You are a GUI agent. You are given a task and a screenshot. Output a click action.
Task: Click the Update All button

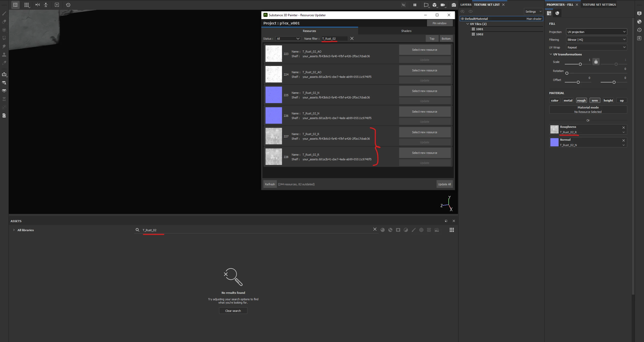coord(444,184)
